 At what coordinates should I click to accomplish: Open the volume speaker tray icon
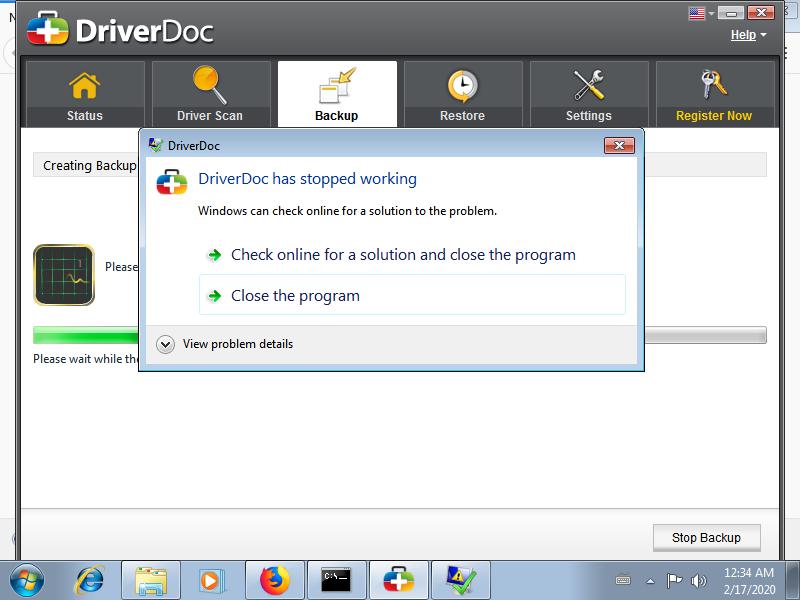pyautogui.click(x=698, y=581)
